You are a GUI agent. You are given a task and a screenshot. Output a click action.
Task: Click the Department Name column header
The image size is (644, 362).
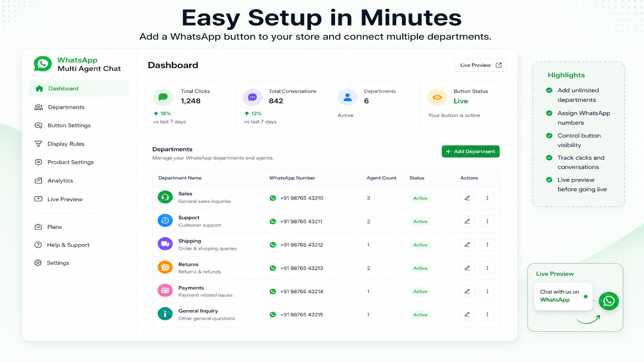(180, 178)
